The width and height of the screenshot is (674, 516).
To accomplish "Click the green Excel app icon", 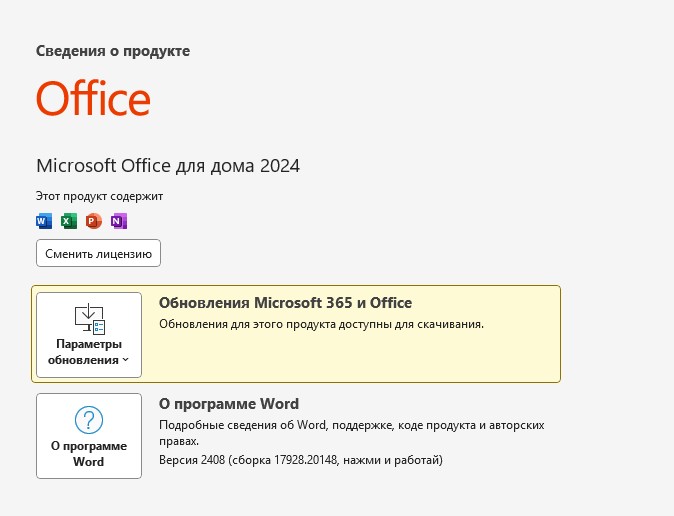I will (69, 221).
